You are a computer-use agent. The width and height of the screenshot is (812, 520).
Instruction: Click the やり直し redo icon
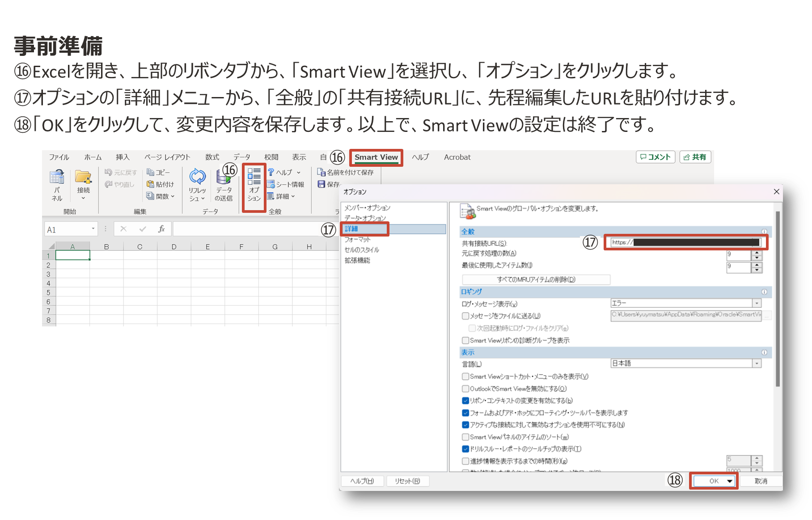click(108, 184)
